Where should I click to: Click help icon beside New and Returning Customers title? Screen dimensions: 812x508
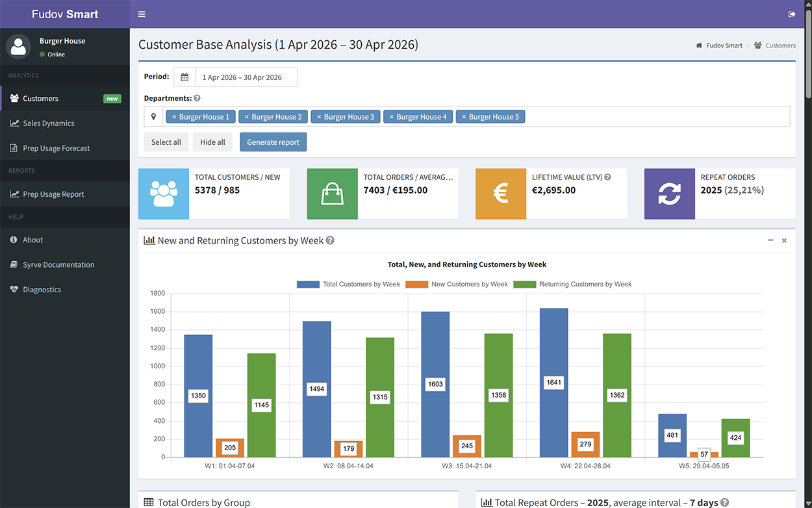pyautogui.click(x=330, y=240)
